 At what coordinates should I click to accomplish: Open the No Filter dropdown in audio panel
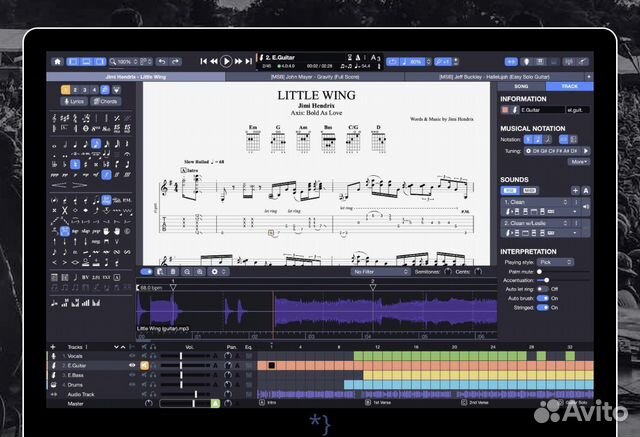380,272
